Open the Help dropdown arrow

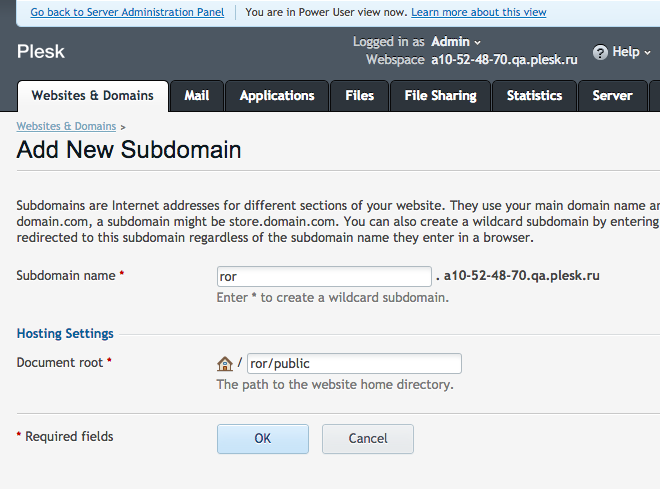(647, 53)
